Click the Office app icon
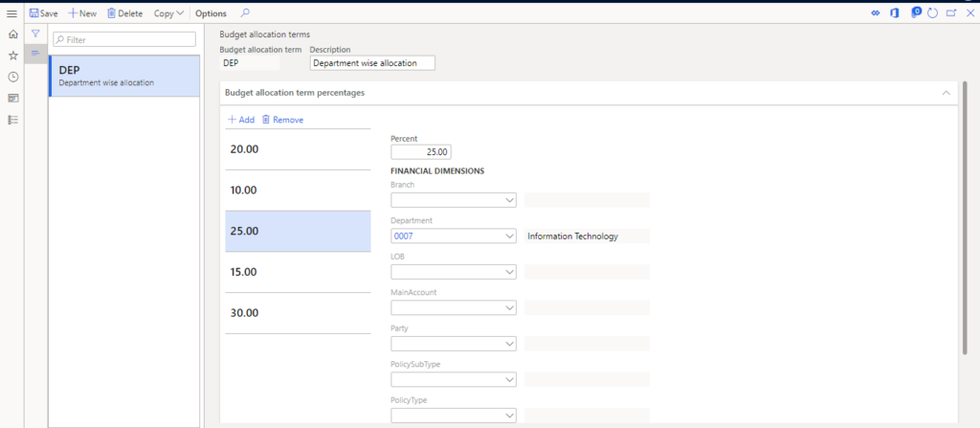This screenshot has width=980, height=428. tap(894, 13)
